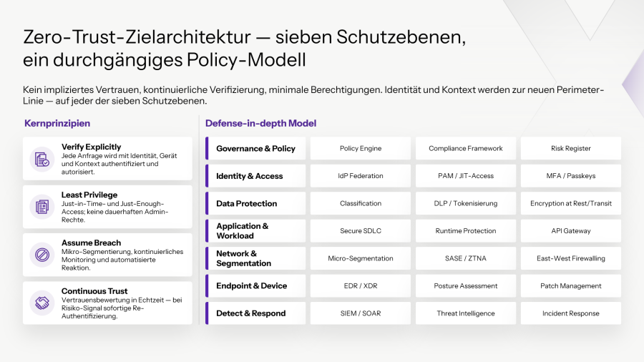Select the MFA / Passkeys box
The width and height of the screenshot is (644, 362).
point(571,176)
